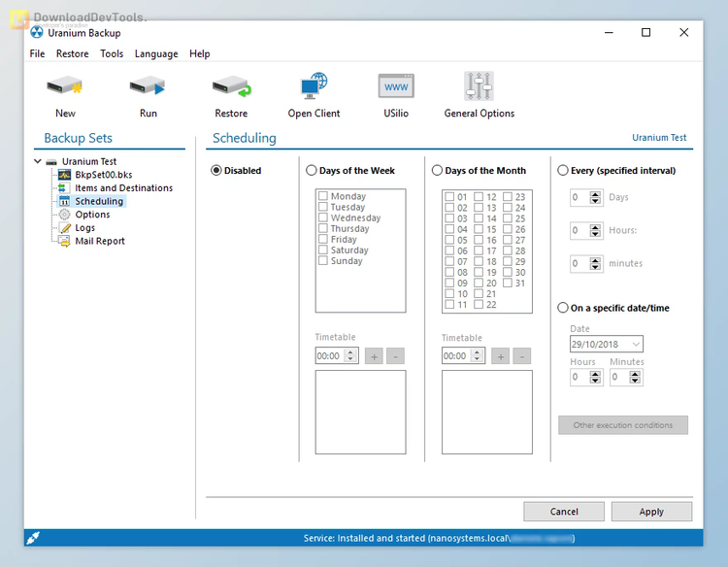Click the Service status bar text
Screen dimensions: 728x567
(439, 538)
